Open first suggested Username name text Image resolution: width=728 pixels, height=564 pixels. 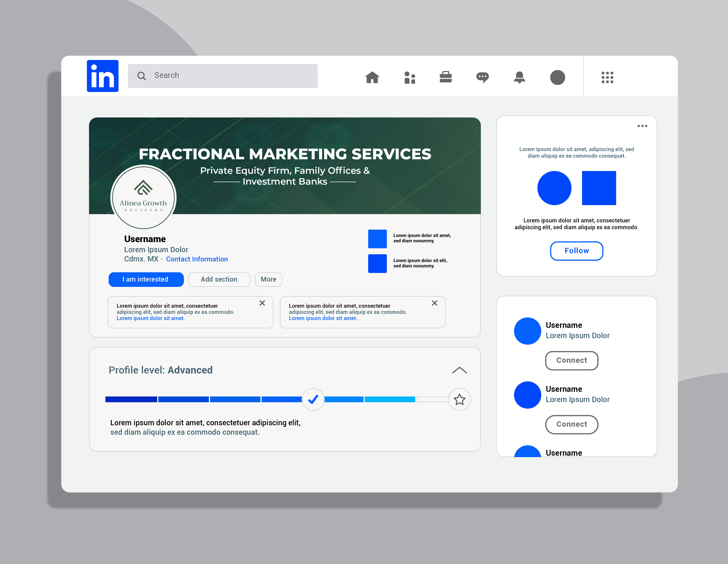tap(564, 325)
